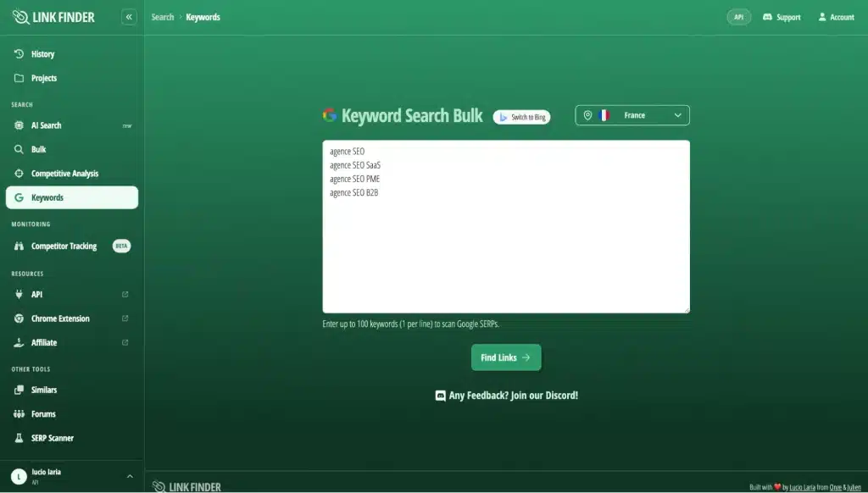The height and width of the screenshot is (493, 868).
Task: Open Chrome Extension link
Action: (72, 319)
